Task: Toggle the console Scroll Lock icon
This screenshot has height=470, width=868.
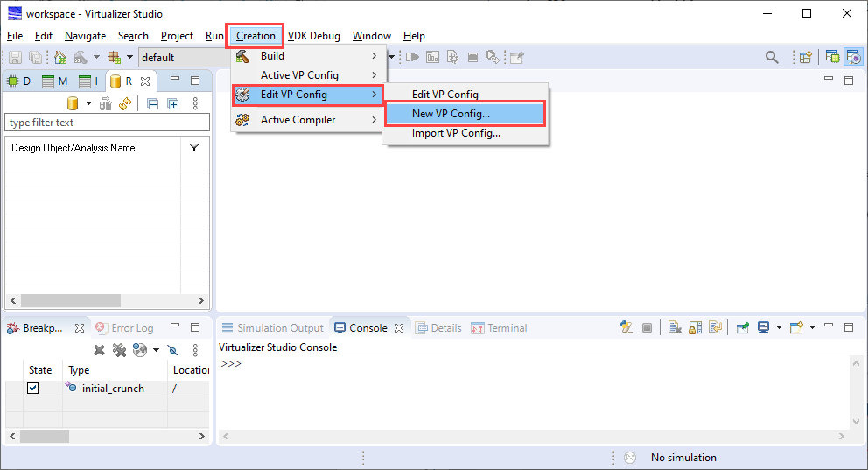Action: click(x=696, y=327)
